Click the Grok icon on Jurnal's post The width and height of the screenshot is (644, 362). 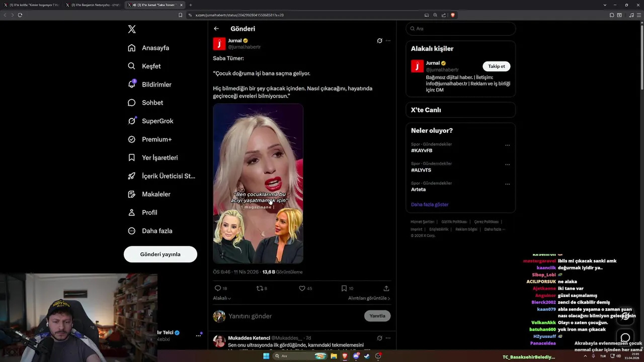[379, 41]
